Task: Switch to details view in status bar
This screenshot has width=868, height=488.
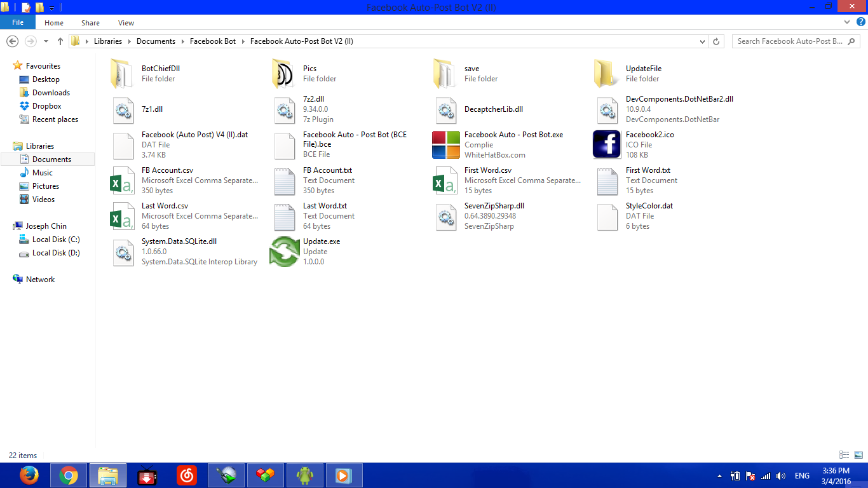Action: click(844, 455)
